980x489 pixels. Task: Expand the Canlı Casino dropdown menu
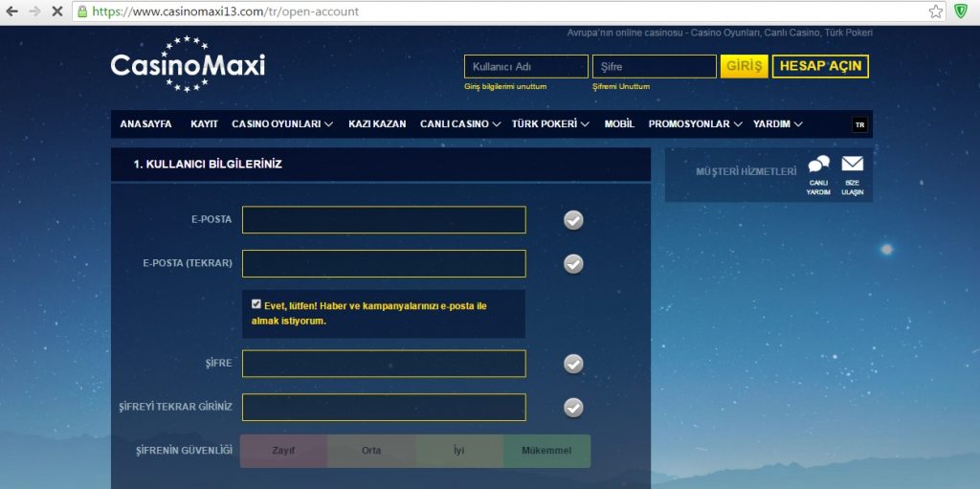coord(460,124)
